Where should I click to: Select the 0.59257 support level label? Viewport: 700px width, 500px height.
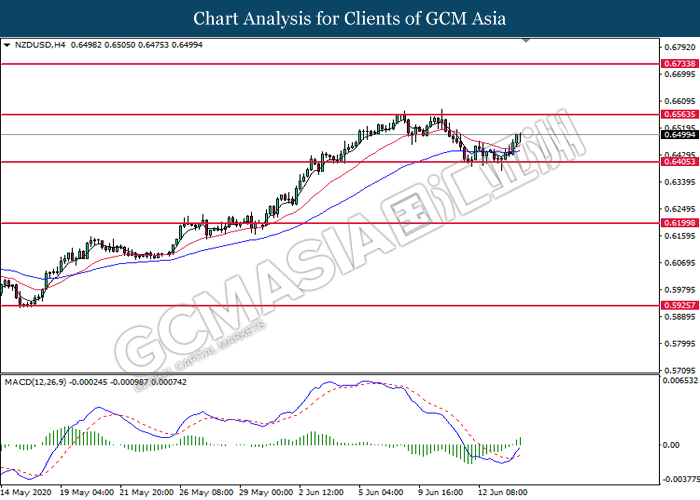(679, 305)
